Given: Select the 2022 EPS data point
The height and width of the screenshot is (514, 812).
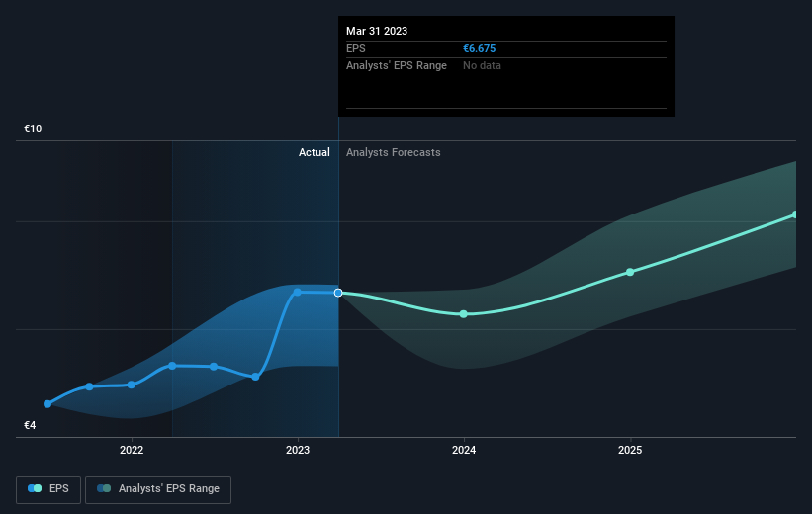Looking at the screenshot, I should point(131,385).
